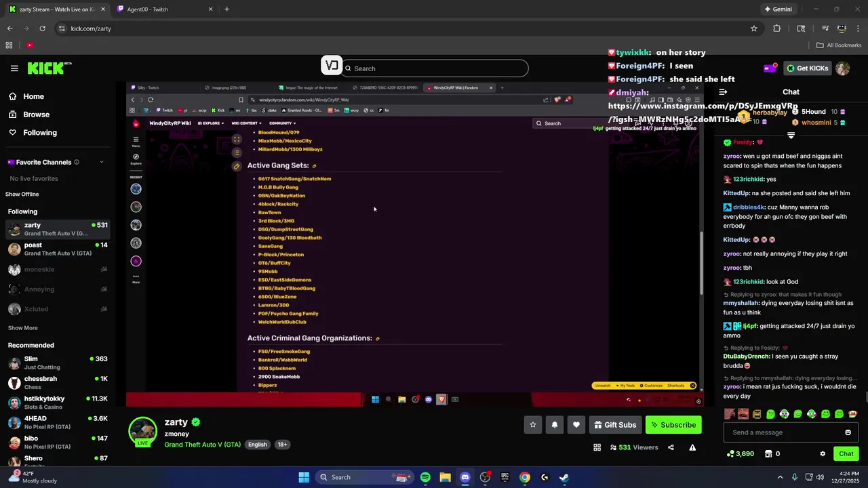The height and width of the screenshot is (488, 868).
Task: Open a new Chrome tab
Action: [226, 9]
